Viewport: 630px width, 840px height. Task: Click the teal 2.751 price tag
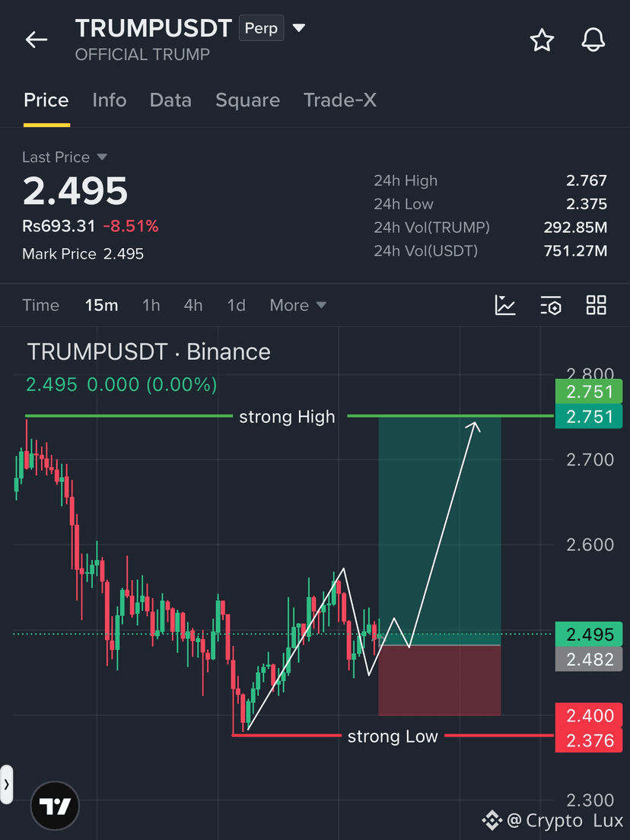[x=589, y=417]
